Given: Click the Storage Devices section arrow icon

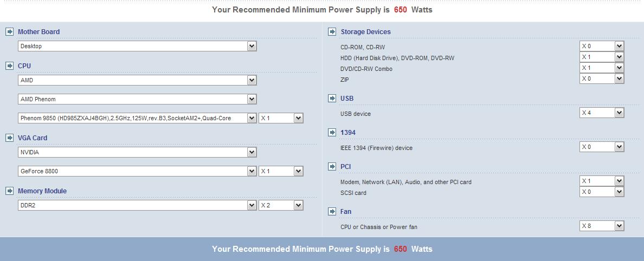Looking at the screenshot, I should coord(332,31).
